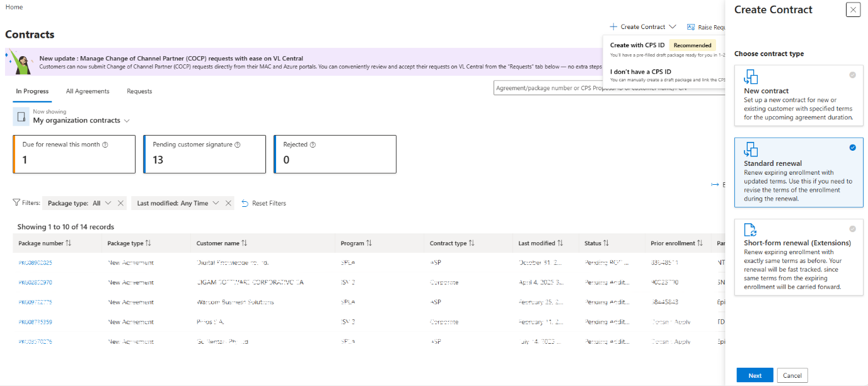Sort by Status using arrows icon
The height and width of the screenshot is (386, 868).
[x=606, y=243]
